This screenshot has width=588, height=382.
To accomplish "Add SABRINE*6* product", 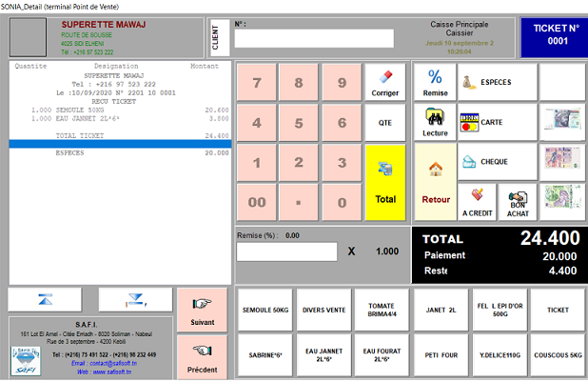I will [265, 355].
